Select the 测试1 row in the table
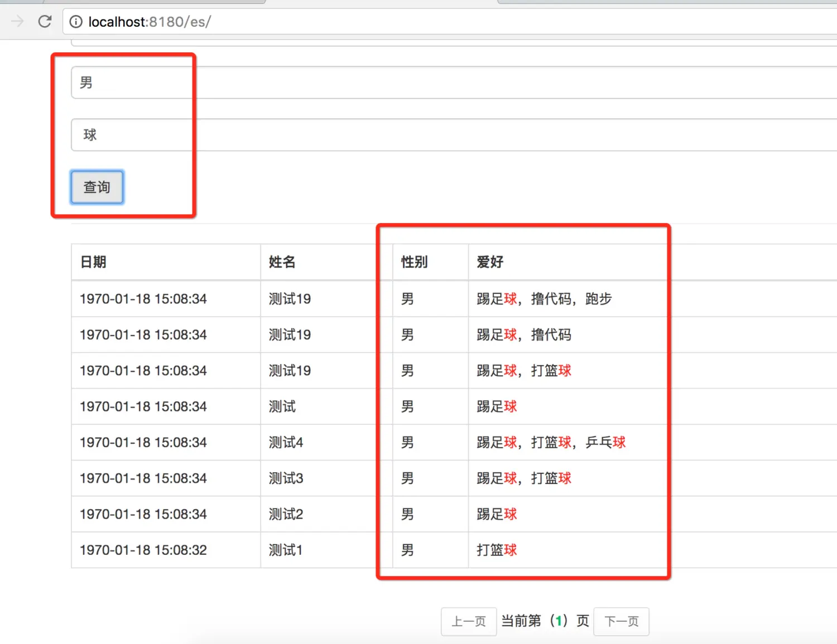 coord(285,550)
